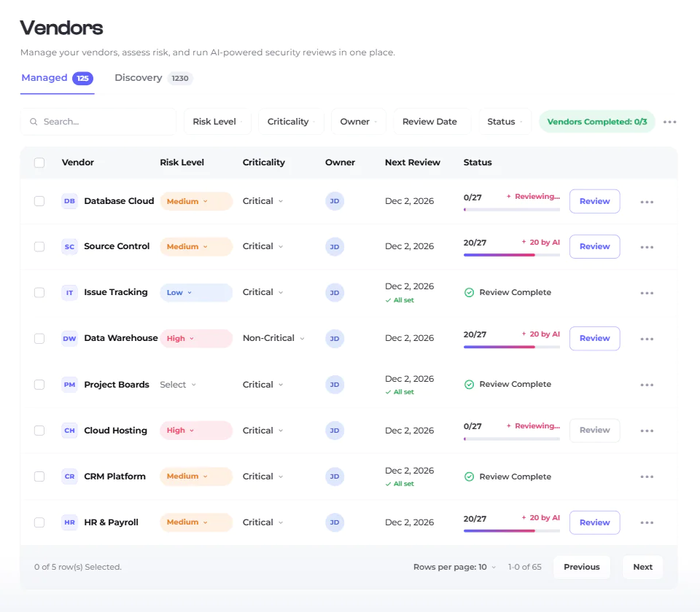The height and width of the screenshot is (612, 700).
Task: Click the JD owner avatar for Database Cloud
Action: (x=335, y=201)
